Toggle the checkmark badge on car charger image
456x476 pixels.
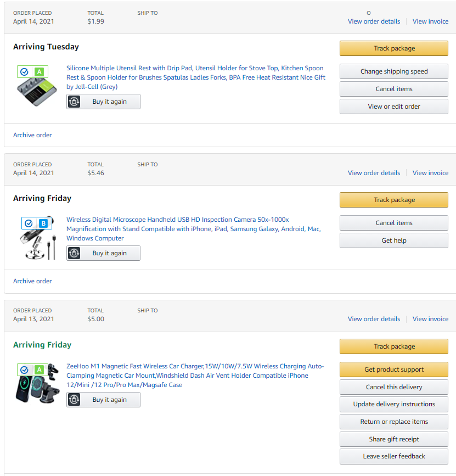click(x=24, y=369)
